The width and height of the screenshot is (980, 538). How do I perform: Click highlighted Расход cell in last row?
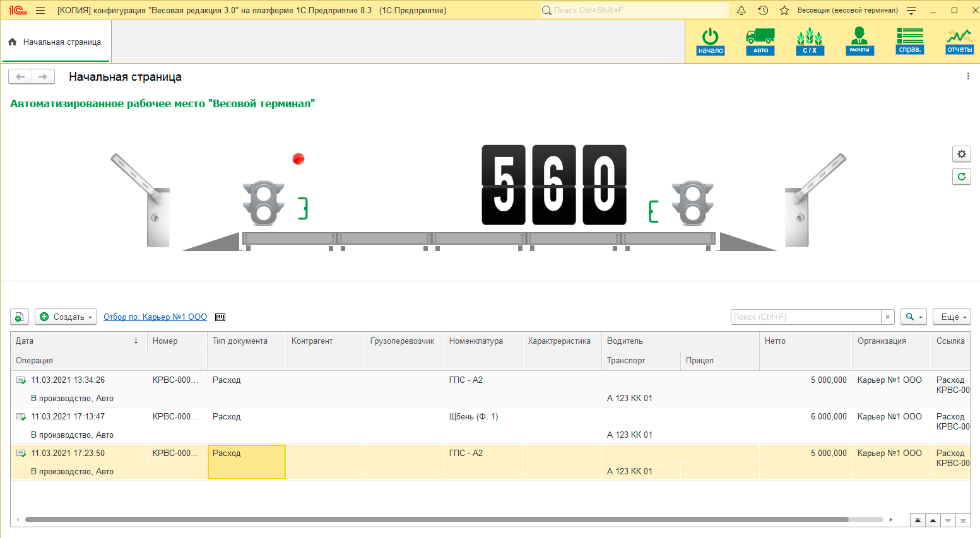(x=247, y=462)
